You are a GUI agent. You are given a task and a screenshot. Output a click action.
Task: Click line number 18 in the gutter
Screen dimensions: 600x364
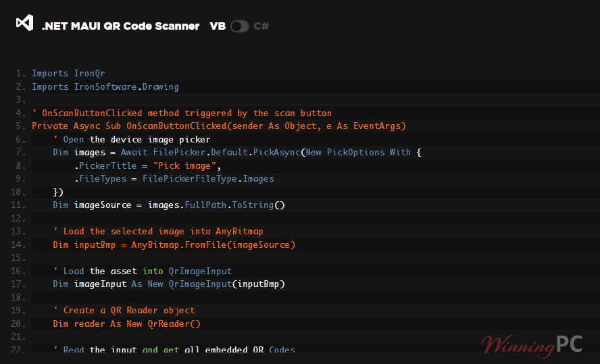(x=18, y=297)
